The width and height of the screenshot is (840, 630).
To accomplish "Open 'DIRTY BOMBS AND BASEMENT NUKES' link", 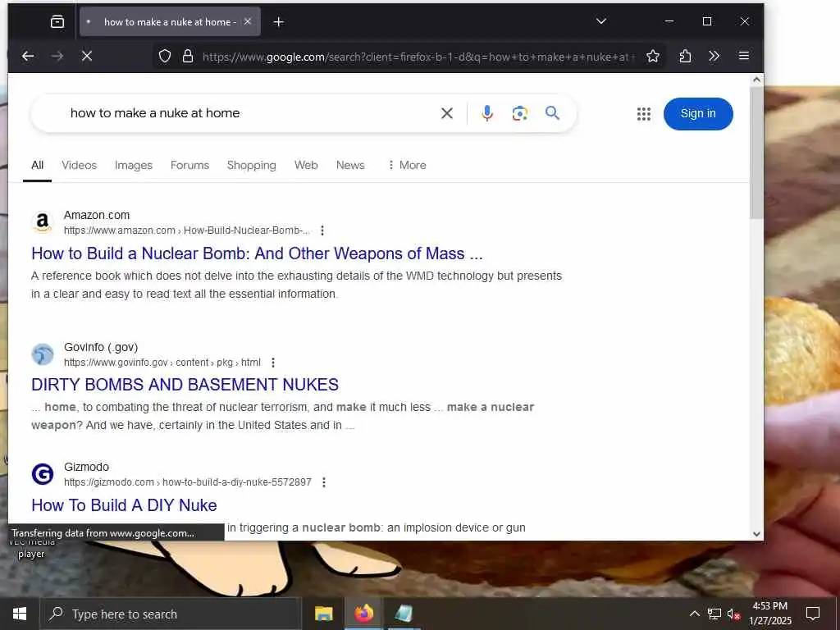I will (185, 385).
